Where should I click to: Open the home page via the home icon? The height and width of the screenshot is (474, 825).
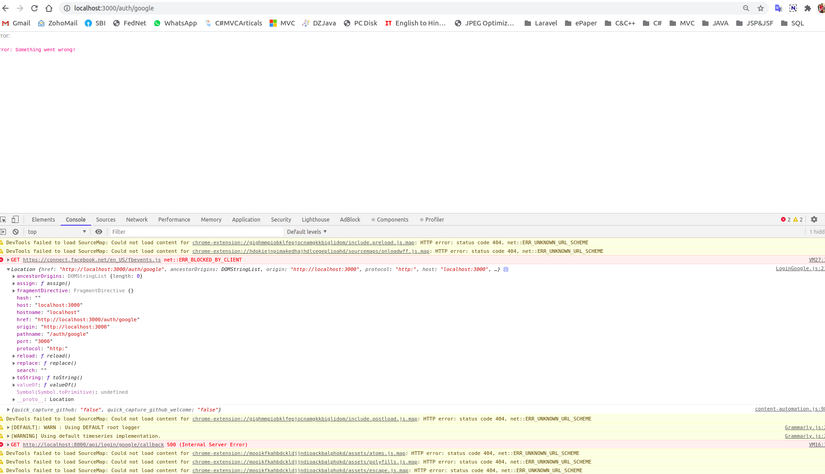[49, 8]
